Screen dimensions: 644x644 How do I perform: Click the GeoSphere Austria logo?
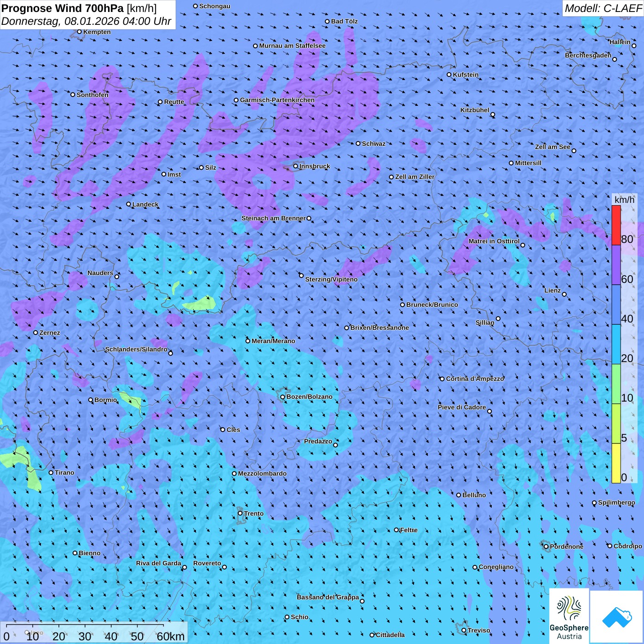pyautogui.click(x=569, y=615)
